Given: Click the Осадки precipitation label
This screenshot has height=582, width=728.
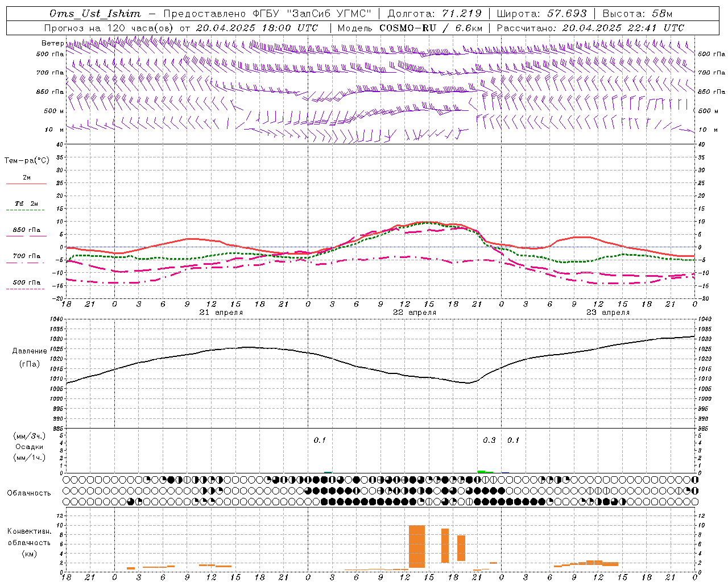Looking at the screenshot, I should pos(30,447).
